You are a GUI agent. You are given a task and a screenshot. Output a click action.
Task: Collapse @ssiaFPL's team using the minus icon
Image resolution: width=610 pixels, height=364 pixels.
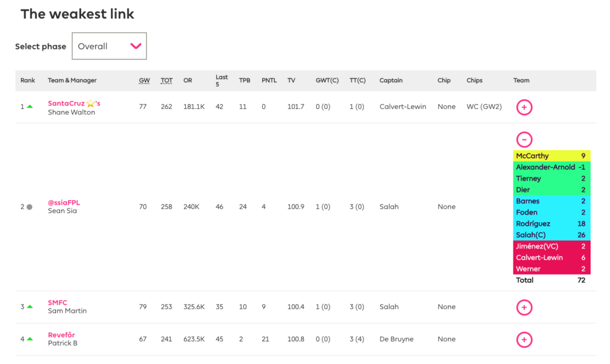point(524,139)
